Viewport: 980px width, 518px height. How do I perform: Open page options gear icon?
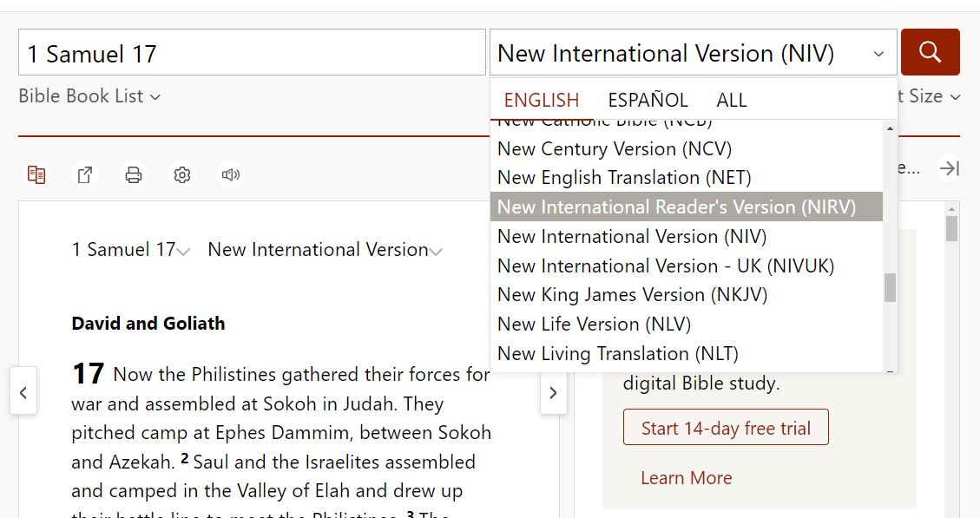click(182, 175)
